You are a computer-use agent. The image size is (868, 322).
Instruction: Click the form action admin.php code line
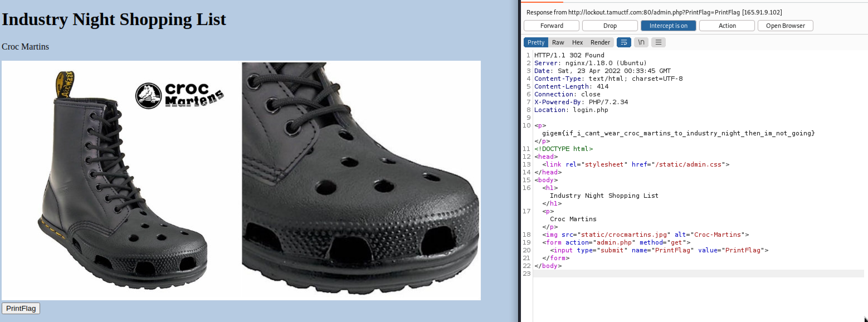(x=616, y=243)
